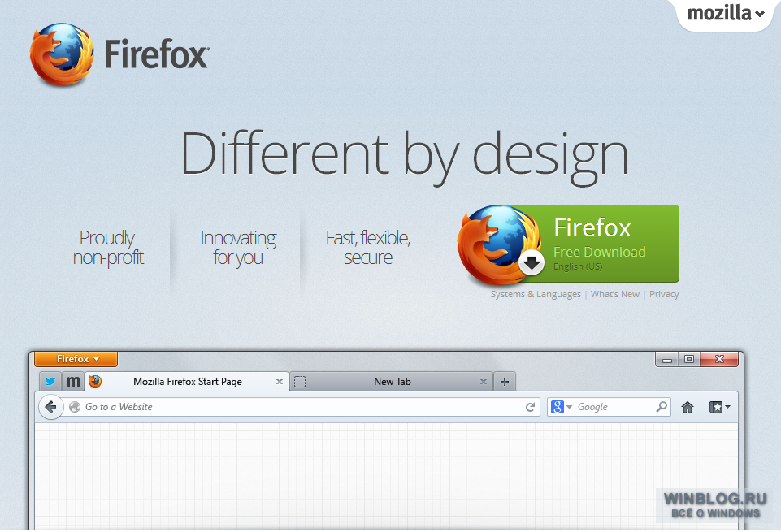This screenshot has height=532, width=781.
Task: Close the Mozilla Firefox Start Page tab
Action: pyautogui.click(x=280, y=382)
